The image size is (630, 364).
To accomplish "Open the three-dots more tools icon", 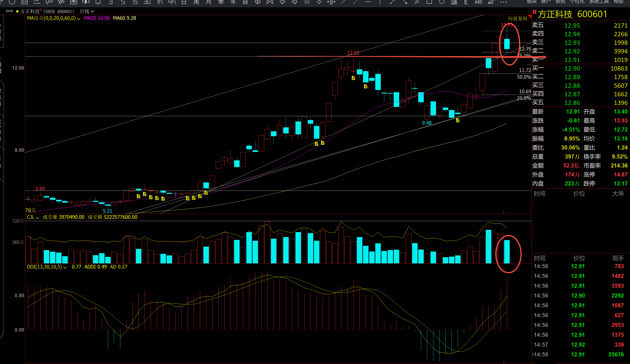I will point(503,2).
